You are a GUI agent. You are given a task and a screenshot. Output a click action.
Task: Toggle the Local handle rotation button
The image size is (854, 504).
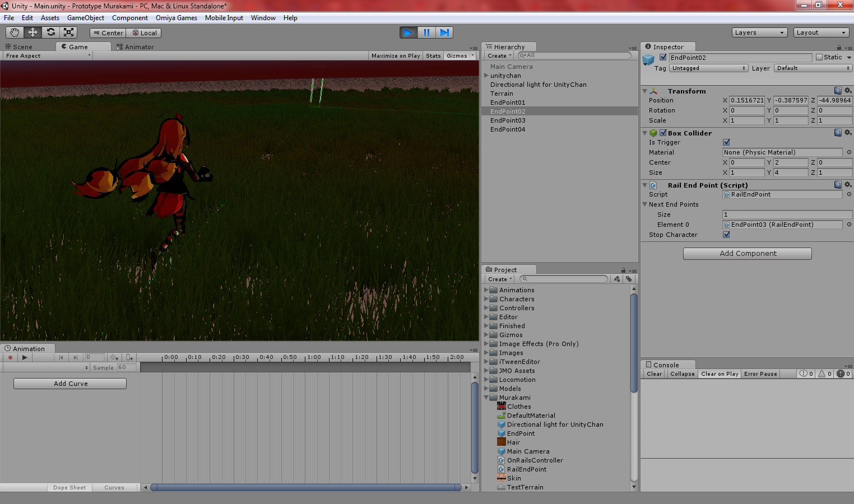tap(144, 33)
